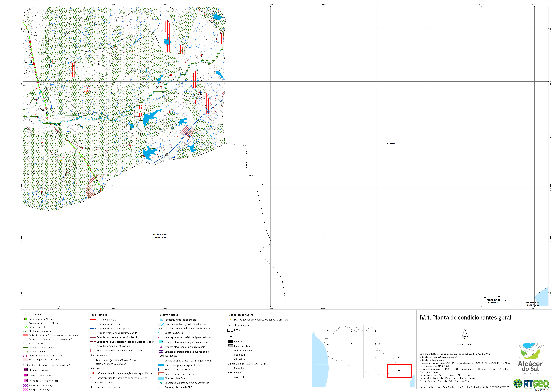Click the Conduta adutora line symbol
Viewport: 555px width, 392px height.
[161, 333]
